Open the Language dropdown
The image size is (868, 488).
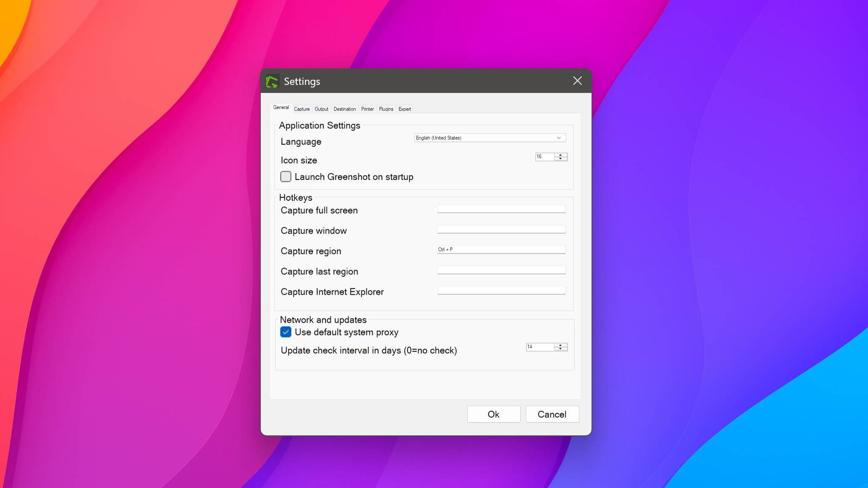[490, 138]
